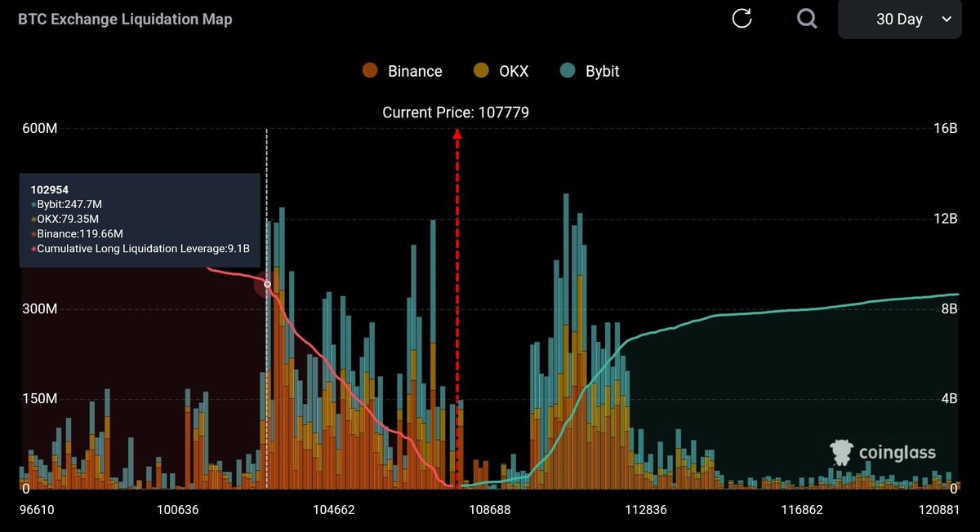Screen dimensions: 980x532
Task: Click the Current Price: 107779 label
Action: coord(456,112)
